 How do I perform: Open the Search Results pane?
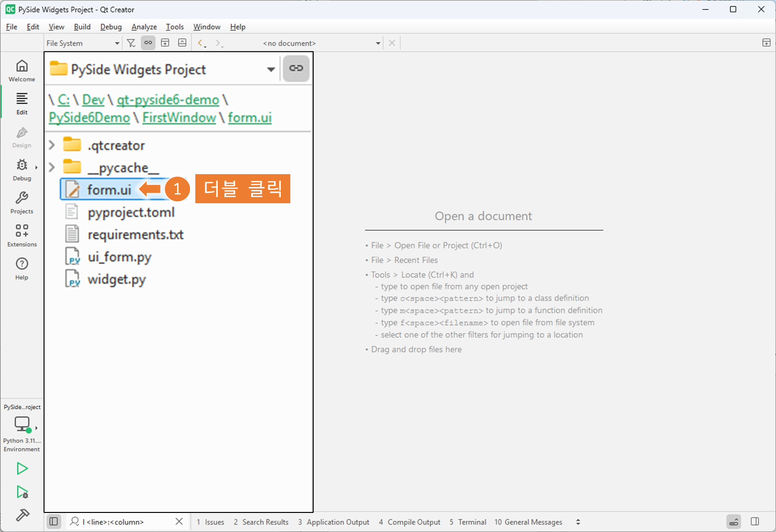click(x=261, y=522)
